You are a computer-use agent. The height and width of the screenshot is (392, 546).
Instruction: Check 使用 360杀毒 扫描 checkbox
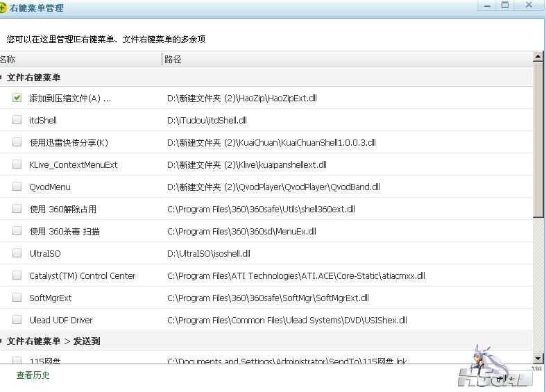coord(17,231)
